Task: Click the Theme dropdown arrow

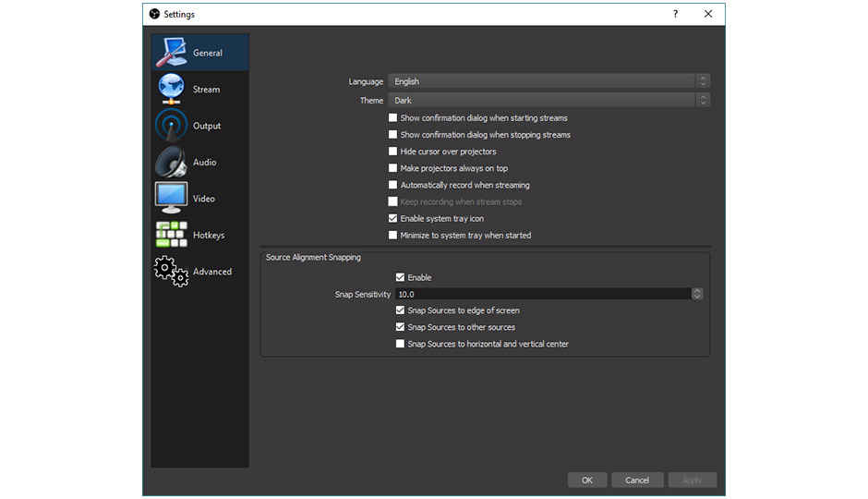Action: coord(703,100)
